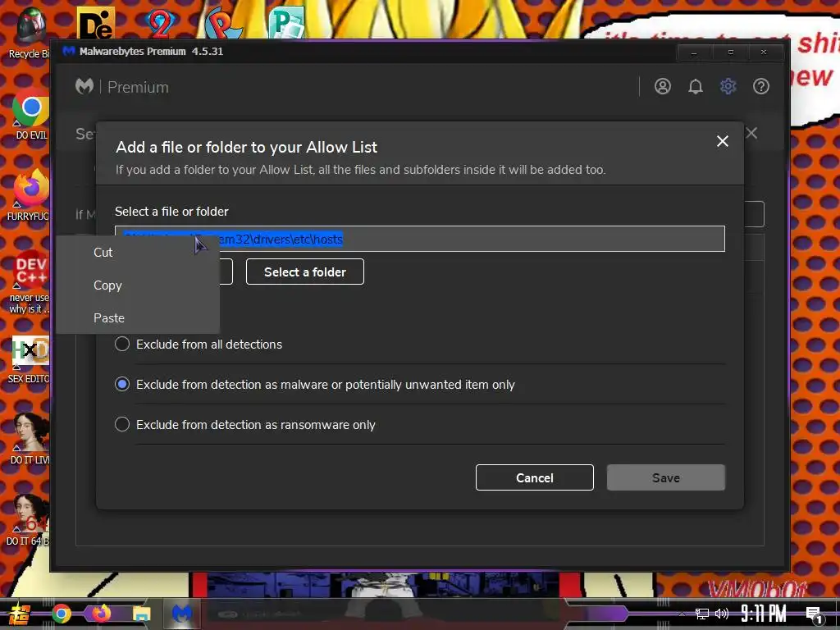This screenshot has width=840, height=630.
Task: Click the greyed Save button
Action: [x=665, y=477]
